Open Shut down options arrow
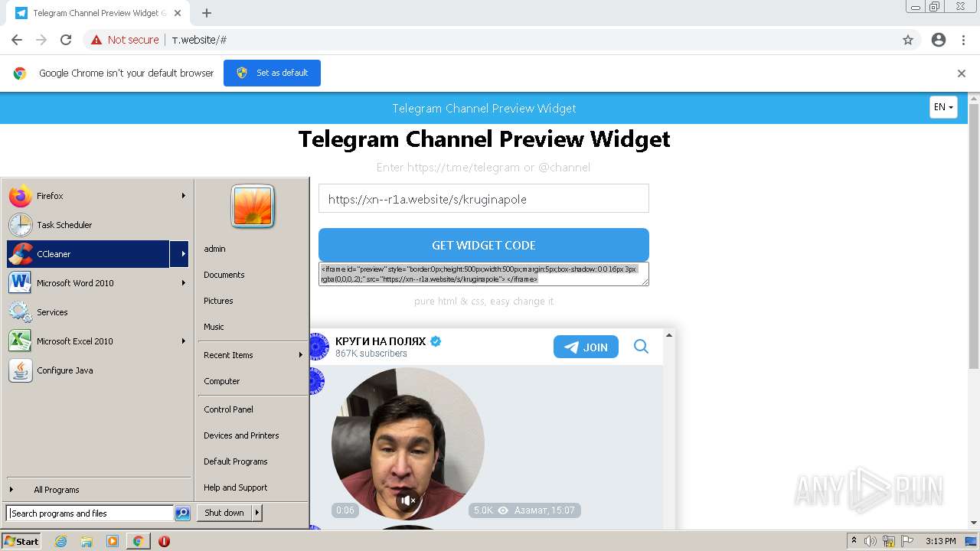Image resolution: width=980 pixels, height=551 pixels. [257, 513]
